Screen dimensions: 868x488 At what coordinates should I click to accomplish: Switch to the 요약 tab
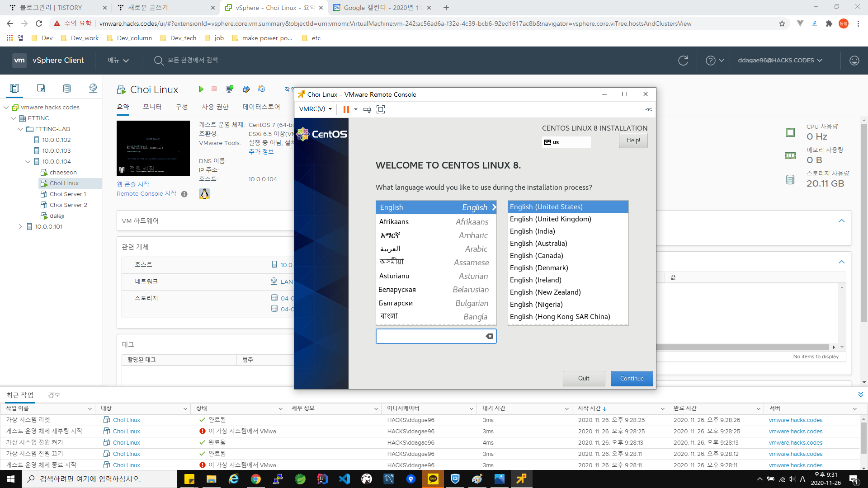pos(123,107)
